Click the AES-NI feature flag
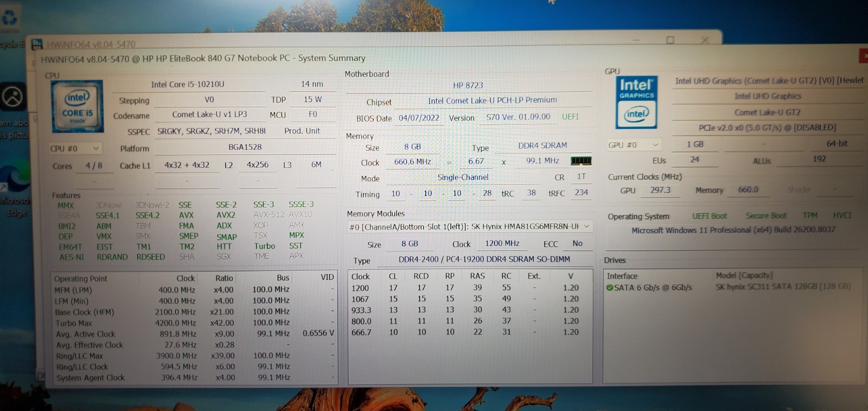The image size is (868, 411). (x=72, y=257)
